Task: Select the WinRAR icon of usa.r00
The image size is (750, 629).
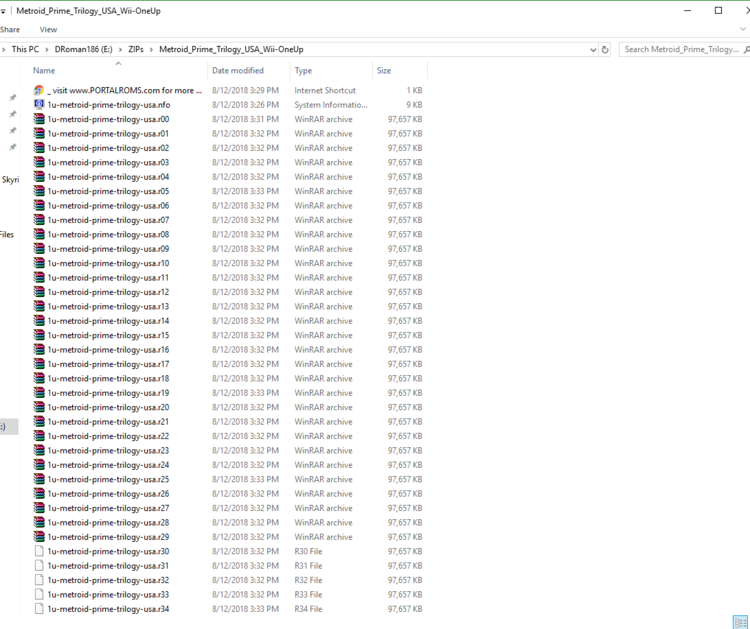Action: tap(39, 119)
